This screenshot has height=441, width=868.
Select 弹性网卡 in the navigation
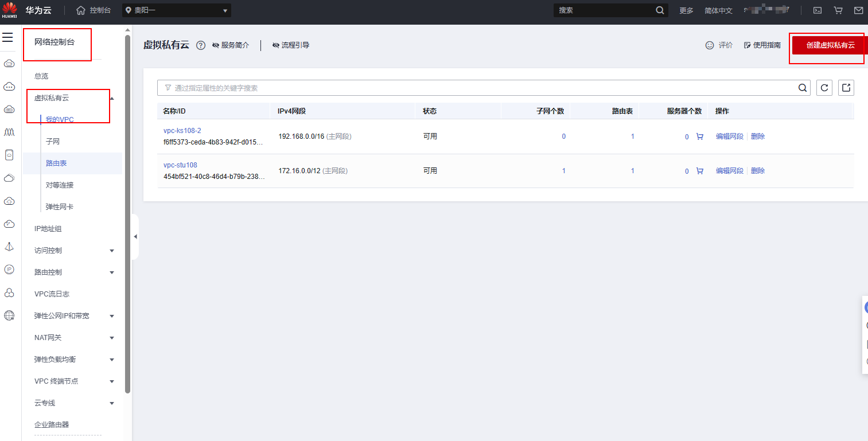coord(60,207)
